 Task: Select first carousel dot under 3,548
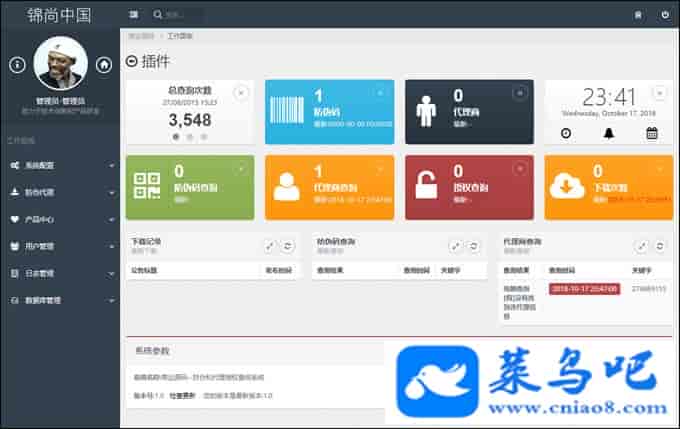tap(176, 137)
